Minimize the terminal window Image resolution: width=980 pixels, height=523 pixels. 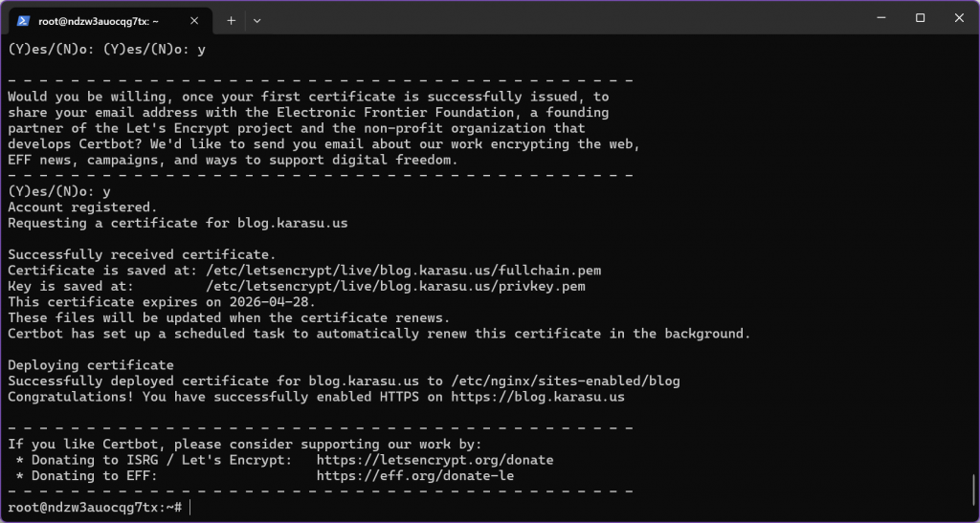(x=875, y=18)
